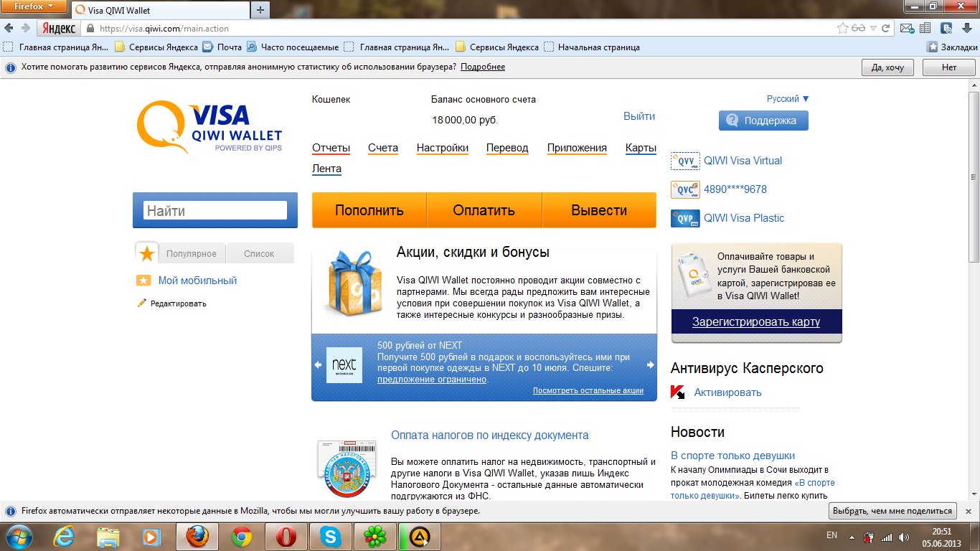Viewport: 980px width, 551px height.
Task: Open the mail envelope toolbar icon
Action: [x=907, y=29]
